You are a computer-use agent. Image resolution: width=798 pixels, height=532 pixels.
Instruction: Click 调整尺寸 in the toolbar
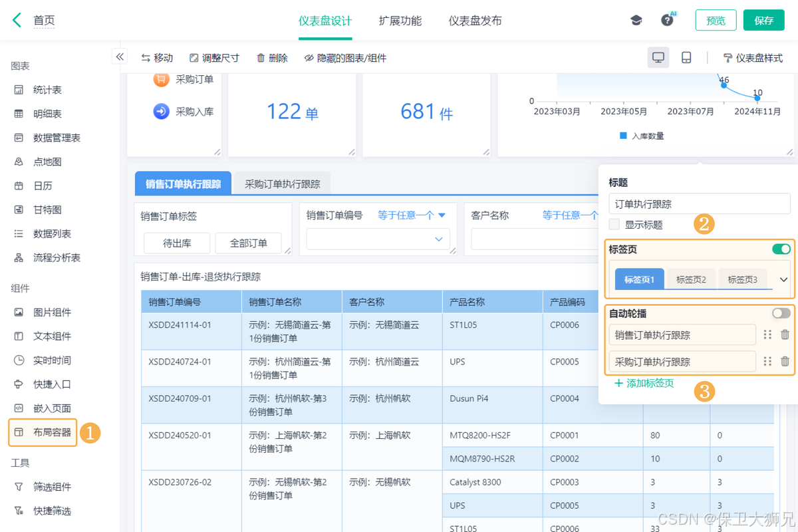[214, 58]
